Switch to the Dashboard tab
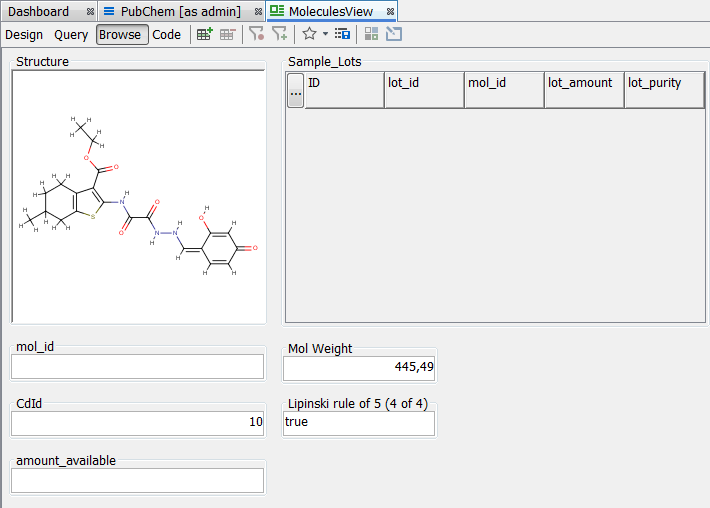Viewport: 710px width, 508px height. (40, 11)
